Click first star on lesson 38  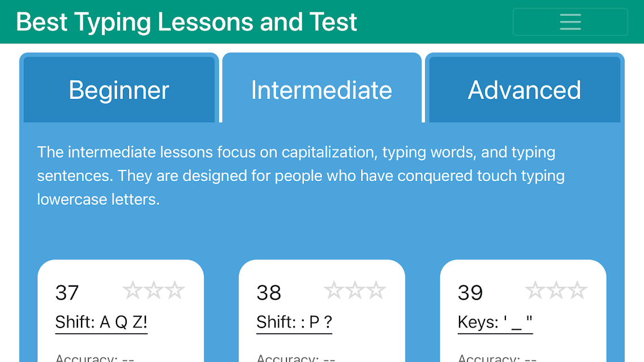334,290
